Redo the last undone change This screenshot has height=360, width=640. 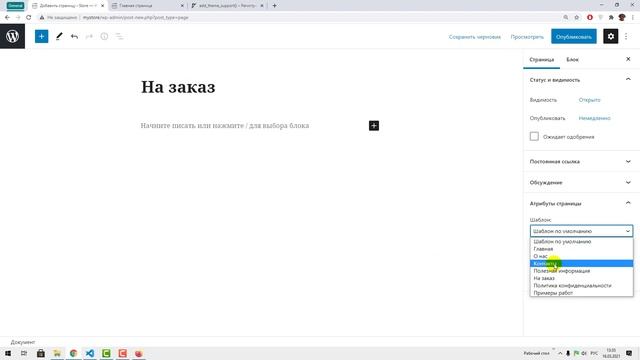click(89, 36)
